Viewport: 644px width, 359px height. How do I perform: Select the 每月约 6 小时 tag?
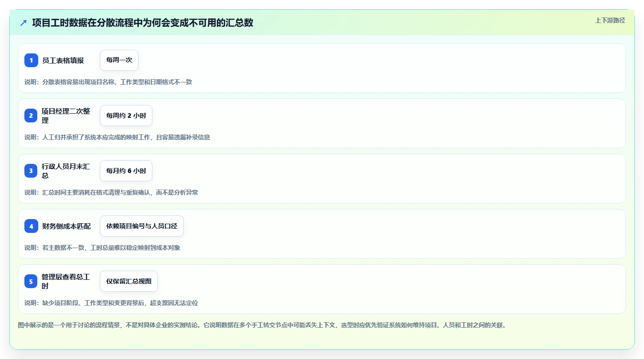pyautogui.click(x=126, y=171)
